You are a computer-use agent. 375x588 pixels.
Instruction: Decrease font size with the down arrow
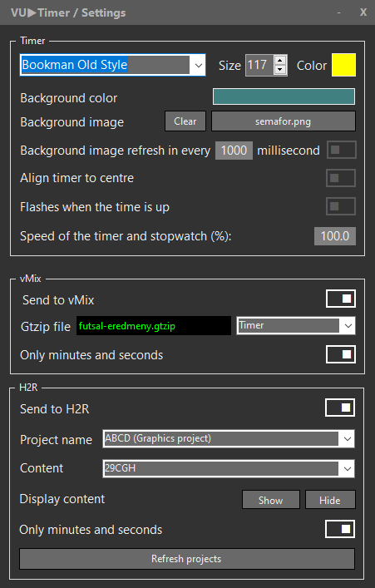279,70
